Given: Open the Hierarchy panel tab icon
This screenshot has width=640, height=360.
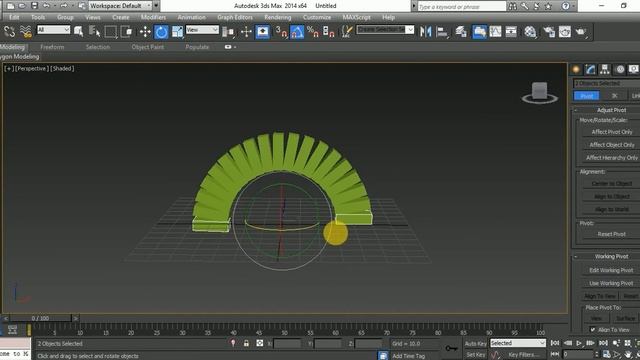Looking at the screenshot, I should pos(604,69).
